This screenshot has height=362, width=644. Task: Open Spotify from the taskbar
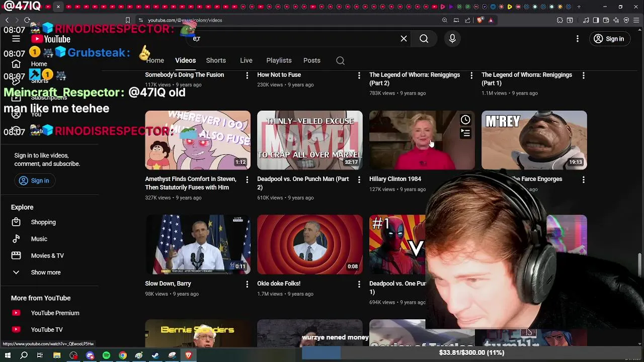[x=106, y=355]
